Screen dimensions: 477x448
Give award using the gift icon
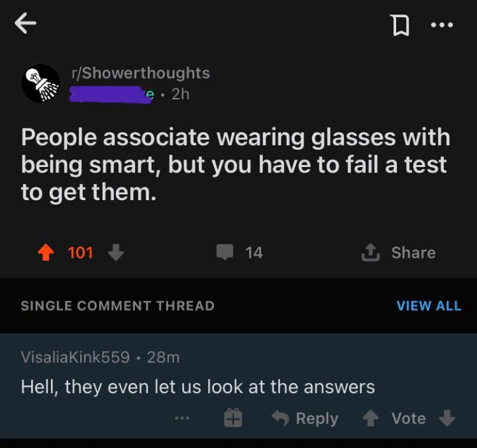pyautogui.click(x=233, y=418)
